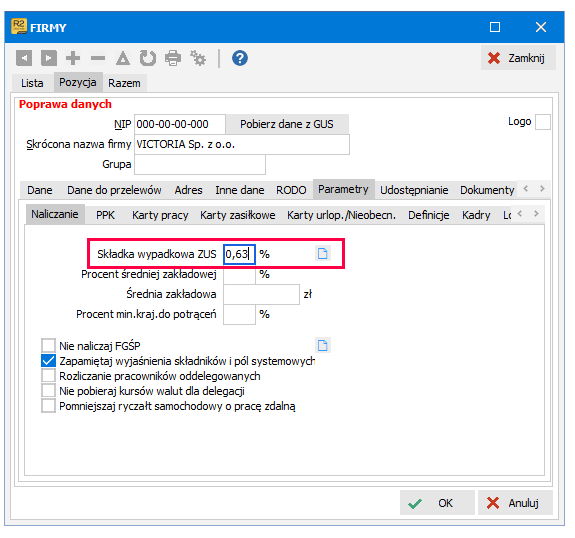This screenshot has width=575, height=538.
Task: Open help question mark icon
Action: pyautogui.click(x=240, y=58)
